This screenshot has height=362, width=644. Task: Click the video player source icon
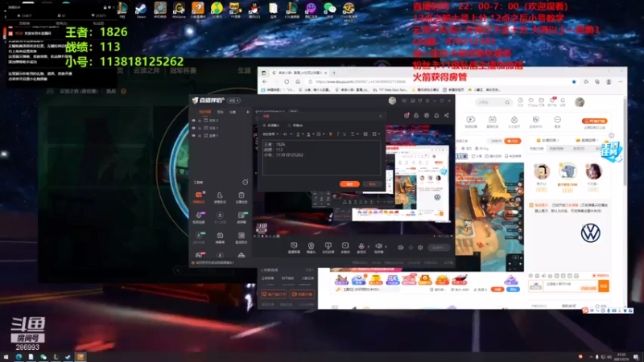(345, 245)
